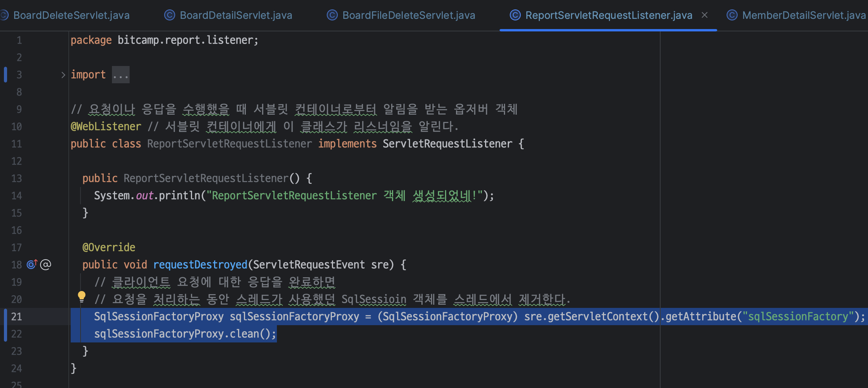Click class icon on MemberDetailServlet.java tab

click(x=732, y=15)
